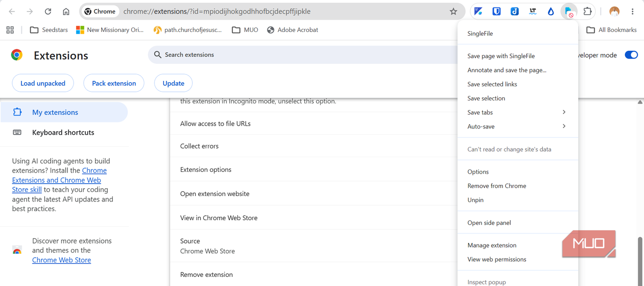Image resolution: width=644 pixels, height=286 pixels.
Task: Open the LanguageTool LT extension icon
Action: coord(533,11)
